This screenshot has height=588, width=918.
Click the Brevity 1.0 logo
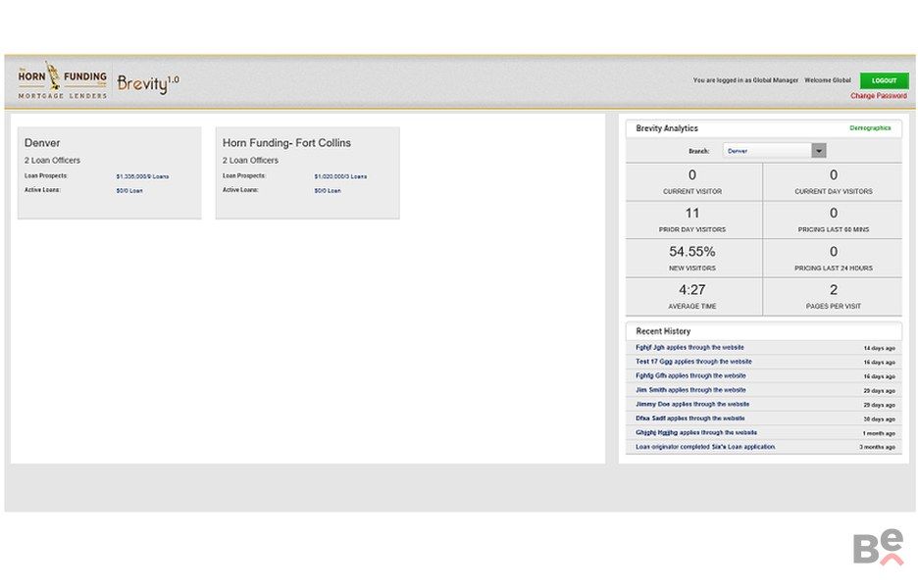coord(148,83)
